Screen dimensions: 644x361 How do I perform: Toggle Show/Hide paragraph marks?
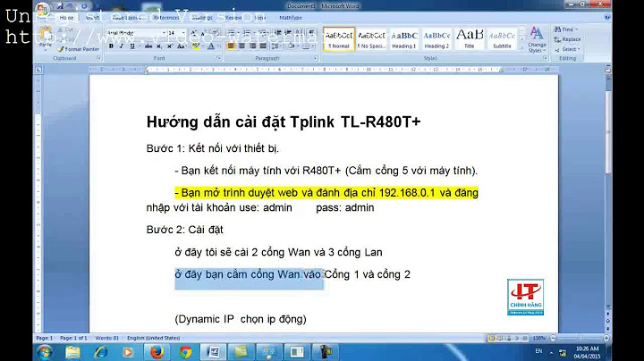[x=311, y=33]
